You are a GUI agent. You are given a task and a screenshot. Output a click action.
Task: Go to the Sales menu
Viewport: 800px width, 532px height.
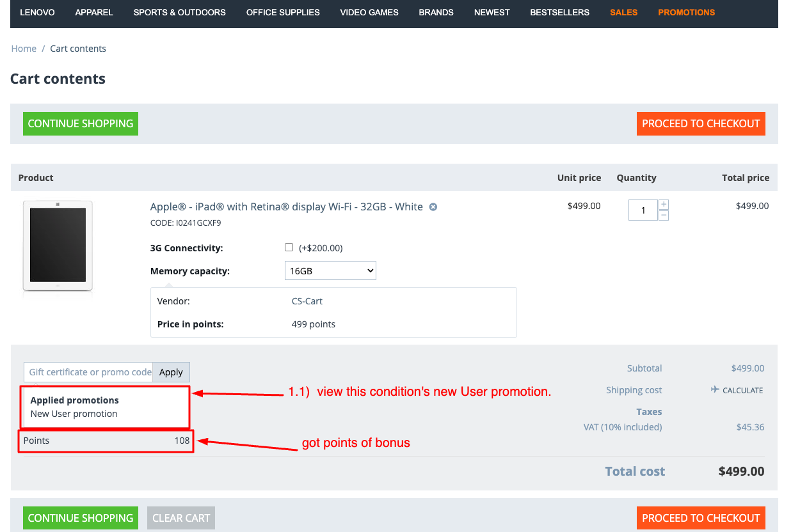tap(623, 12)
